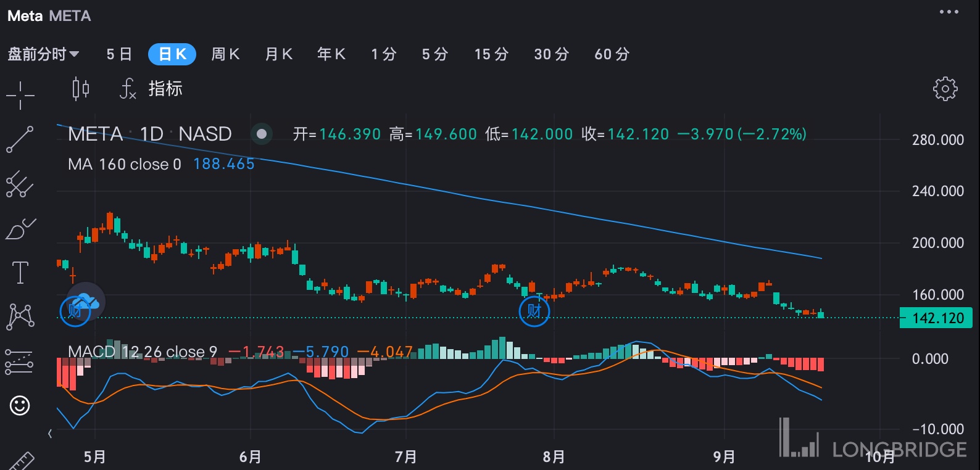The height and width of the screenshot is (470, 980).
Task: Switch to 周K weekly chart
Action: tap(225, 54)
